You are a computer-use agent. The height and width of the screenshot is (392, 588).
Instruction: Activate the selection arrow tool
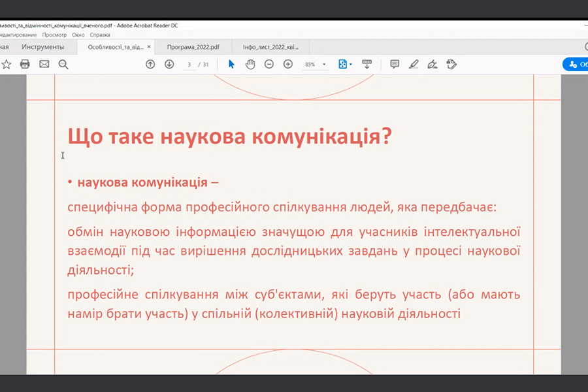(231, 64)
